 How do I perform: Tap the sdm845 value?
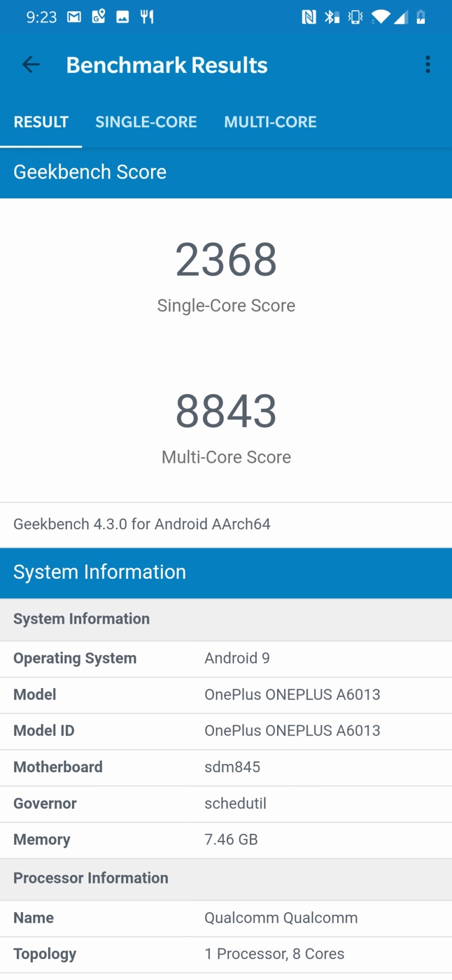232,767
